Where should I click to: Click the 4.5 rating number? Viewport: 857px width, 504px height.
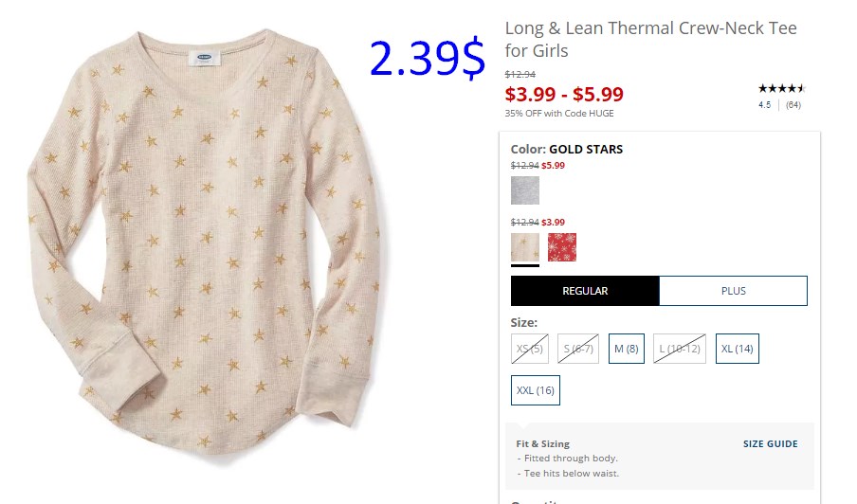coord(765,105)
